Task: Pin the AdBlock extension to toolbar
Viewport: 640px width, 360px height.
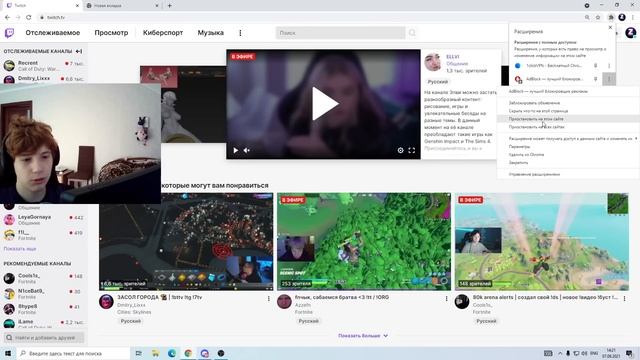Action: 596,79
